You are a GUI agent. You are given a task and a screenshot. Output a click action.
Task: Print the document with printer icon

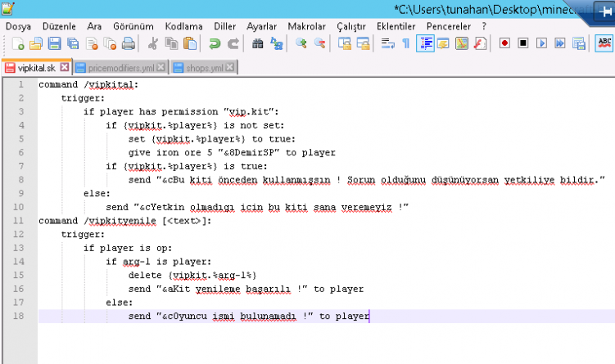[129, 43]
